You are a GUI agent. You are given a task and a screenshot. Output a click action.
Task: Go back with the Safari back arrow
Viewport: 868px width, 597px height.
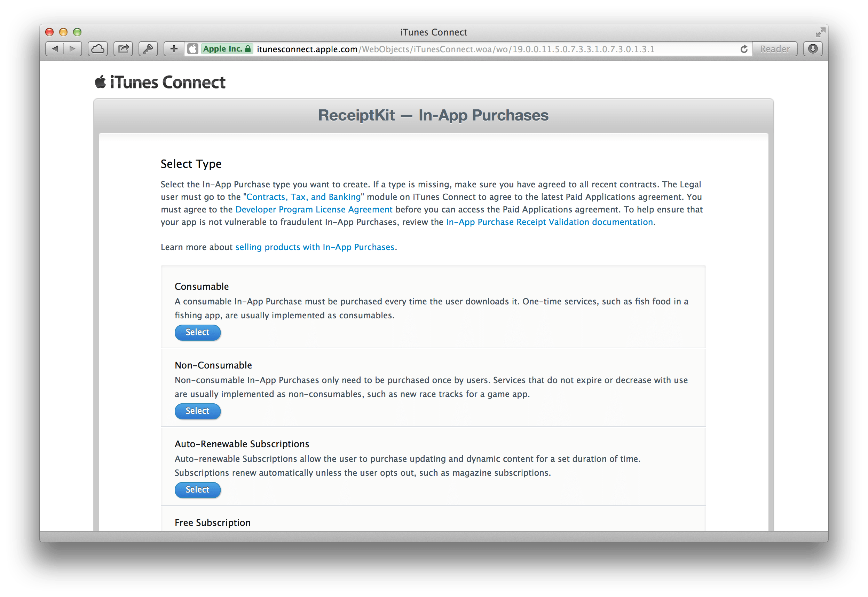pyautogui.click(x=55, y=49)
